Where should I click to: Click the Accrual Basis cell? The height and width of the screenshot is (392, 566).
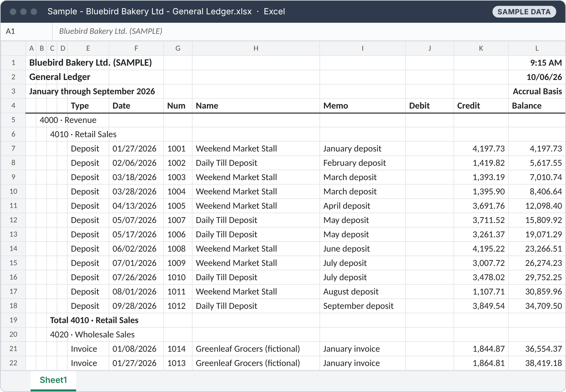pos(537,91)
